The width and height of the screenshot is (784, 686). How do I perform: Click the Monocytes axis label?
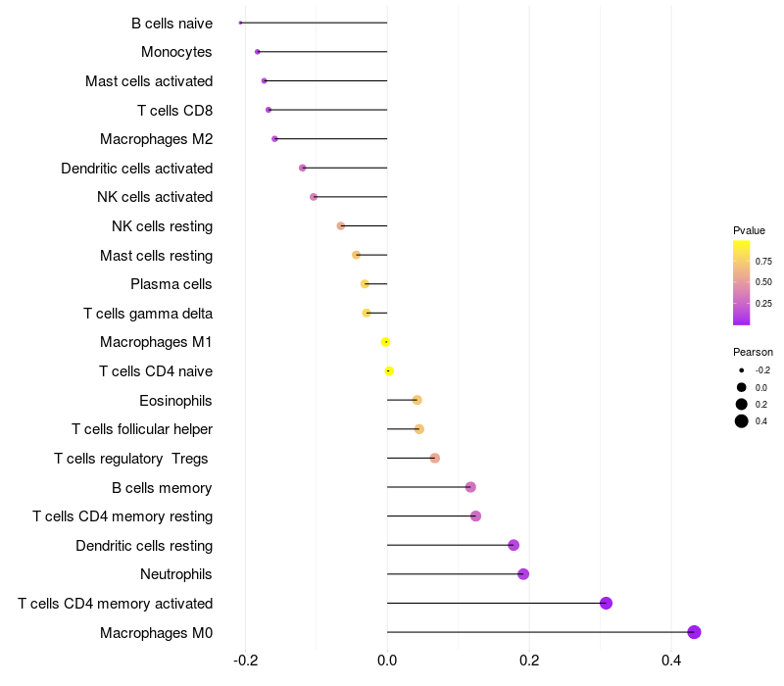(176, 52)
